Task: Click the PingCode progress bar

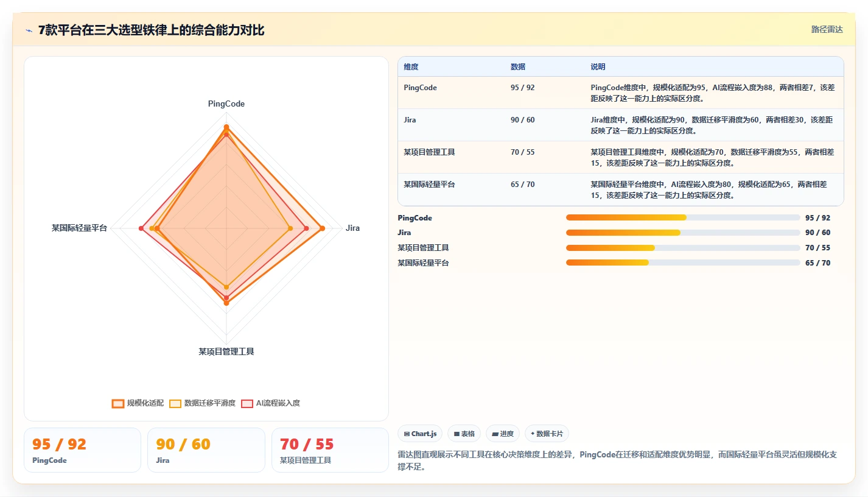Action: [x=683, y=217]
